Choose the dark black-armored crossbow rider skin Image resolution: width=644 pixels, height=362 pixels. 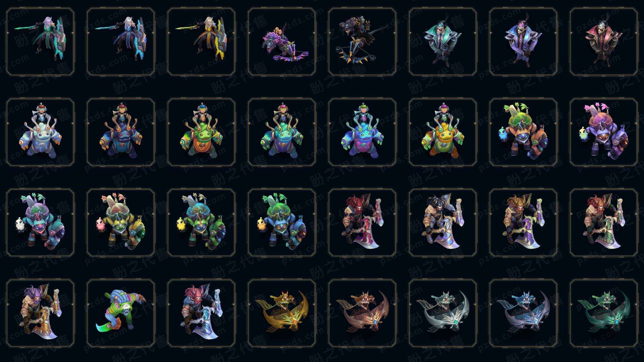click(362, 42)
